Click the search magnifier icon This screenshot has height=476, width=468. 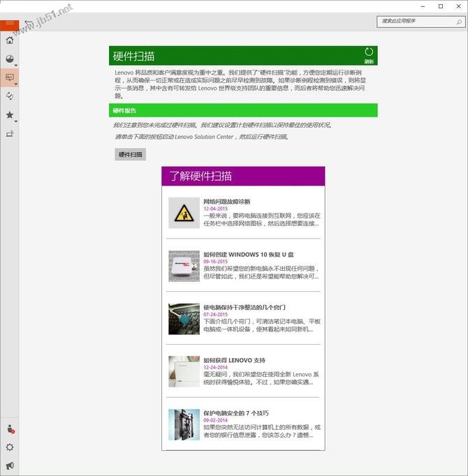click(x=459, y=22)
